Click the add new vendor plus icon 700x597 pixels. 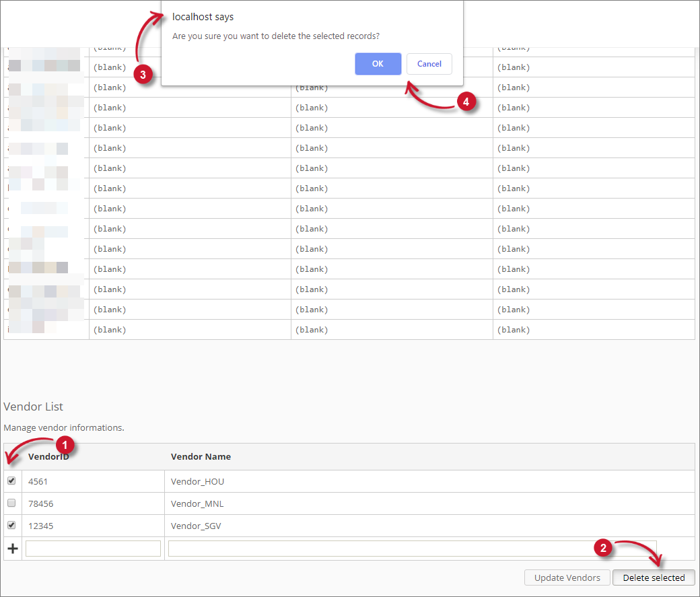pos(12,548)
